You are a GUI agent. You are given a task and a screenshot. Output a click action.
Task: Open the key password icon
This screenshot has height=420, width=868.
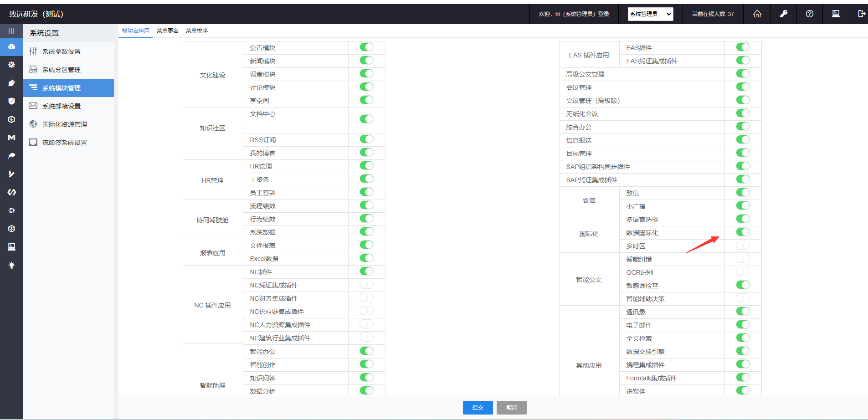[783, 14]
